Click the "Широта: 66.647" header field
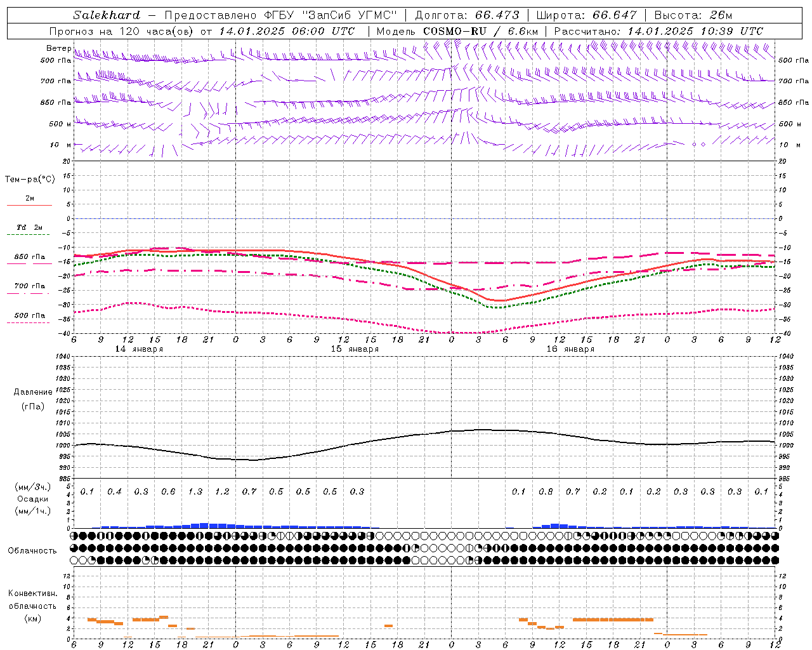The height and width of the screenshot is (650, 812). pyautogui.click(x=586, y=15)
